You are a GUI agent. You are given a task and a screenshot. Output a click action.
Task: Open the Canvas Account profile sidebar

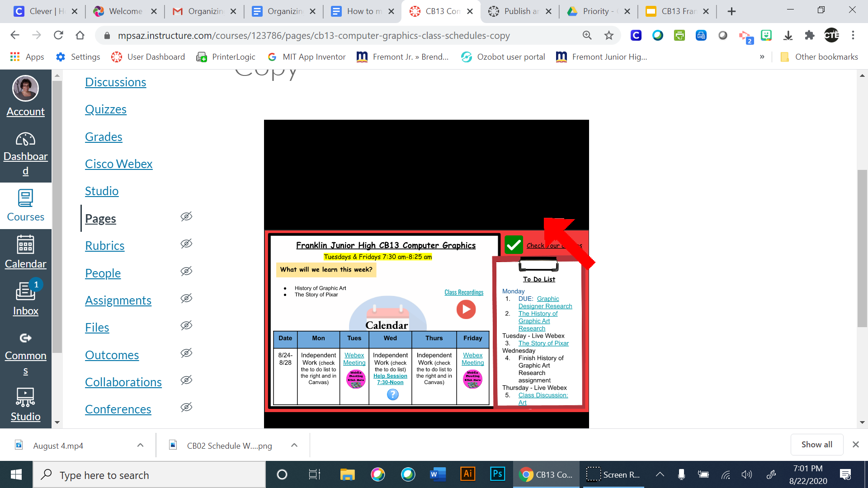pos(25,96)
